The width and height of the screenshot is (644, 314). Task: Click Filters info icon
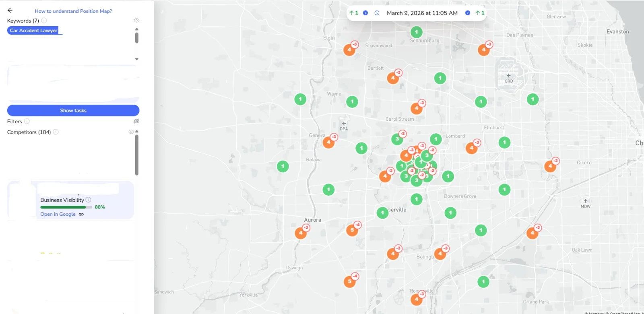coord(27,121)
